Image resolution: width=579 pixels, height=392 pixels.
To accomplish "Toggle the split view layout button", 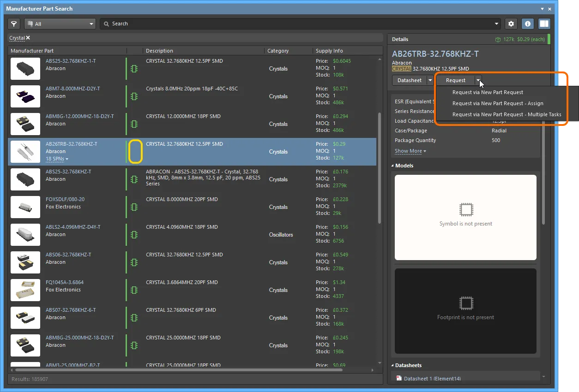I will (544, 24).
